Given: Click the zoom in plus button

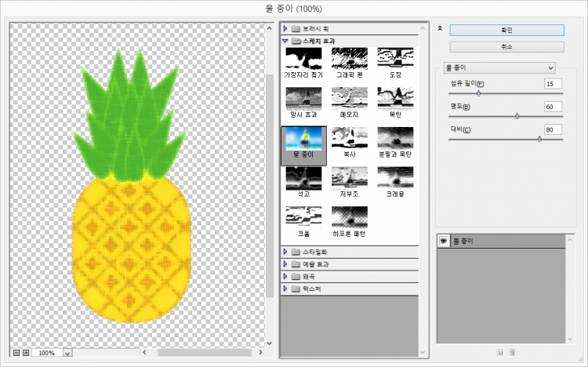Looking at the screenshot, I should 26,353.
